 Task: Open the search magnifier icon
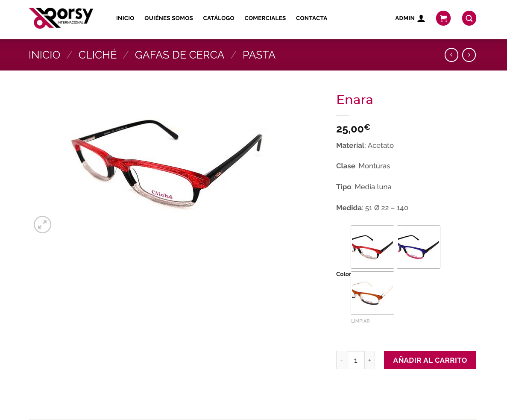(469, 18)
